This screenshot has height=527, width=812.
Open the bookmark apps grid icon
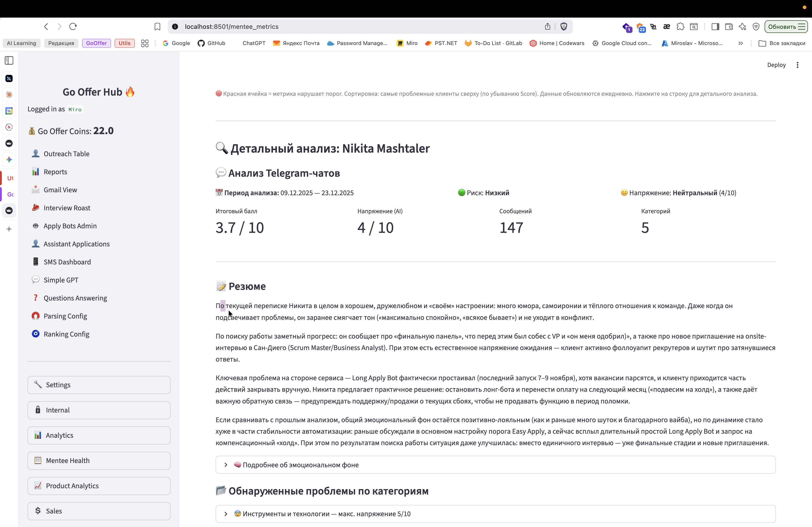click(145, 43)
